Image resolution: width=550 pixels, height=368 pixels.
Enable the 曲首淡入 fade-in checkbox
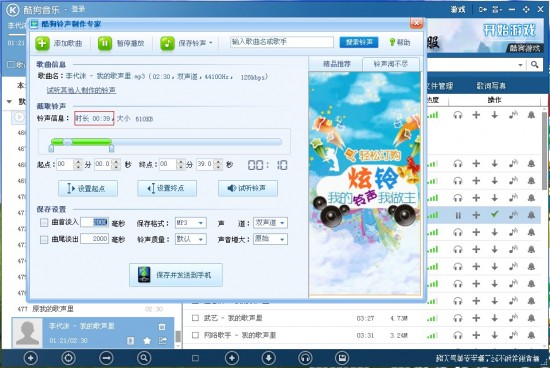(44, 222)
